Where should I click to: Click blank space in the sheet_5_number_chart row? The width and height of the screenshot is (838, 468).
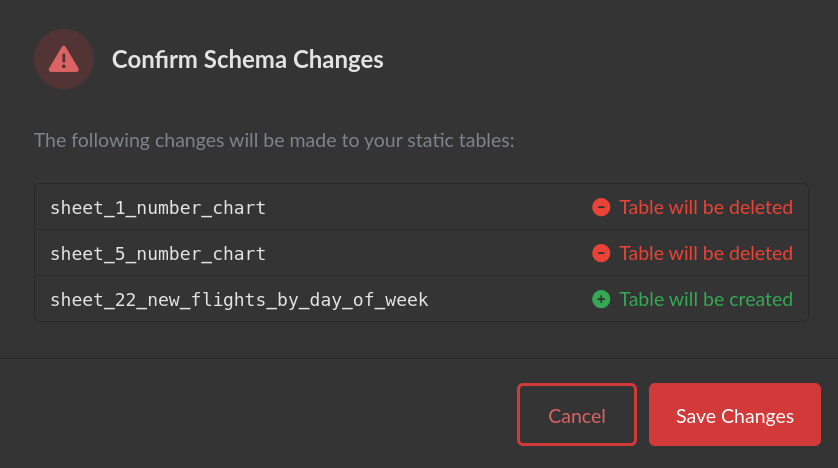pos(430,254)
